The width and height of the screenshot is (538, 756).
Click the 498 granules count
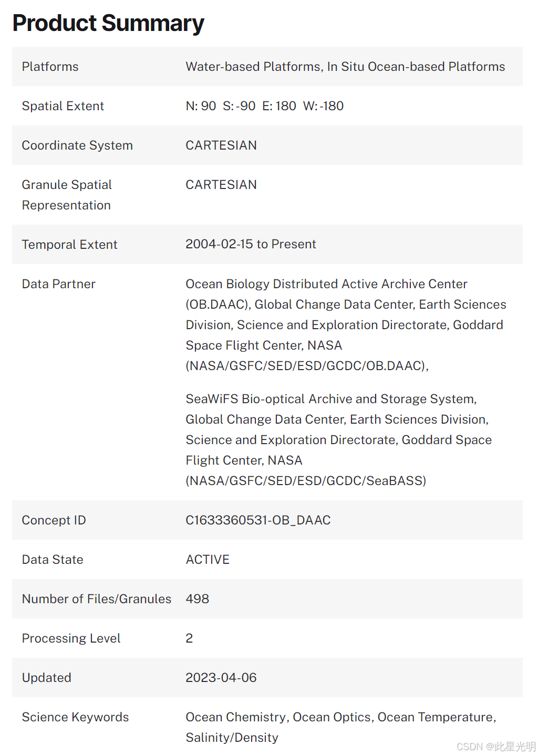(x=197, y=599)
